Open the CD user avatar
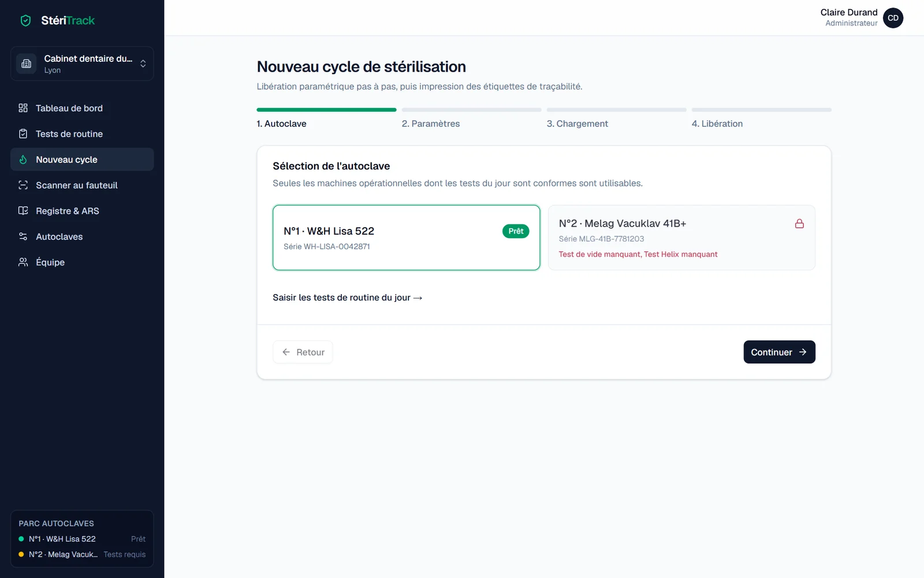 click(893, 18)
